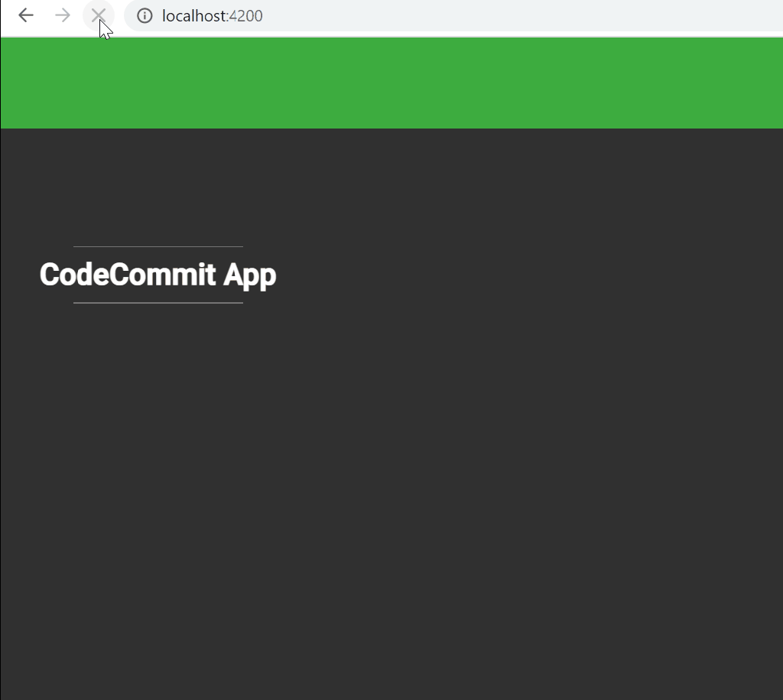Go back using the browser back arrow
783x700 pixels.
click(26, 15)
